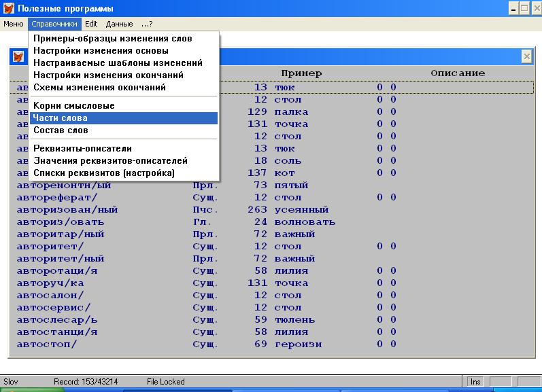Click example word палка
The width and height of the screenshot is (542, 392).
[291, 112]
